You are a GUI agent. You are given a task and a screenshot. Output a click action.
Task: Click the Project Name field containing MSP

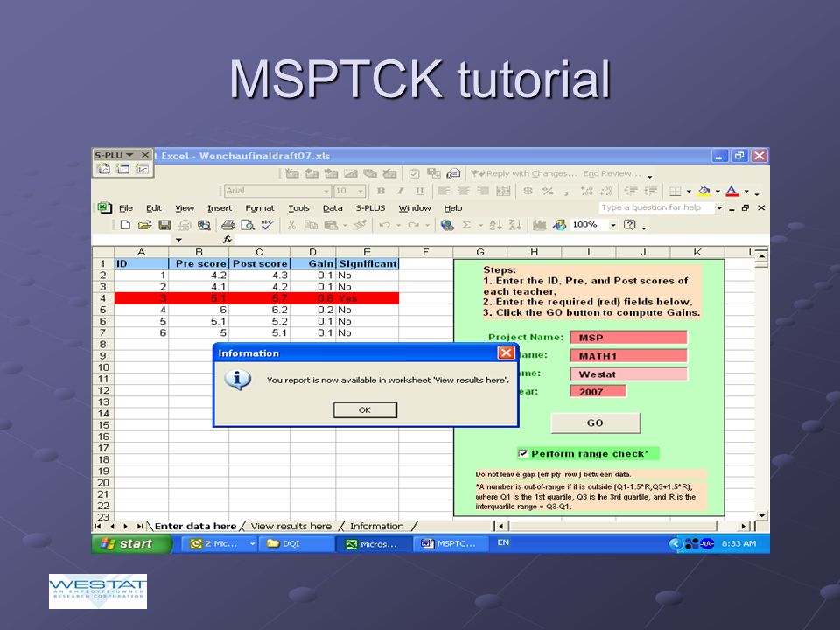628,338
